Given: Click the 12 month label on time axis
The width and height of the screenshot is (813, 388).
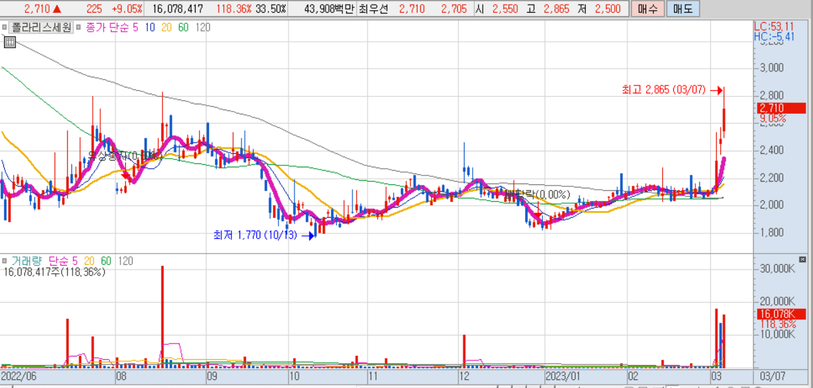Looking at the screenshot, I should pos(465,375).
